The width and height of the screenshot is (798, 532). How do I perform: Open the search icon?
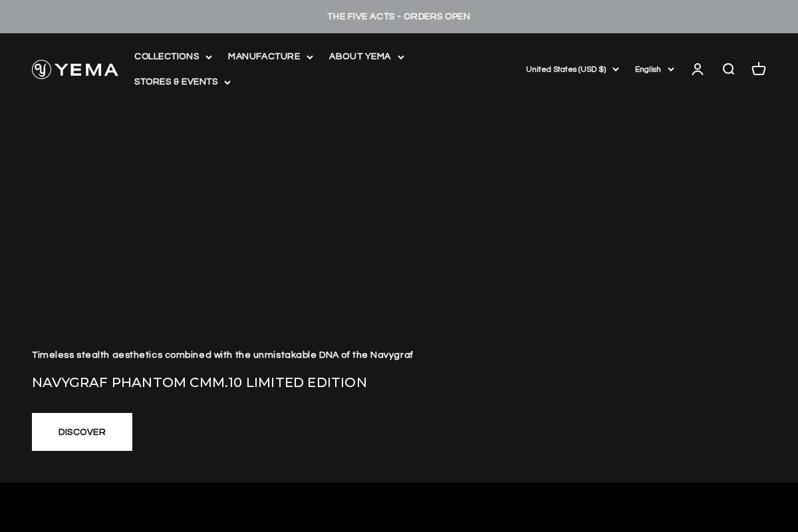coord(728,69)
